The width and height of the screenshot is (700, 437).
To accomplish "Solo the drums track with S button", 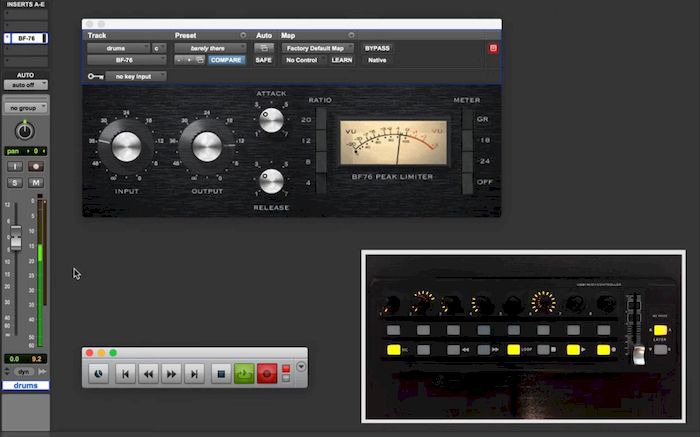I will point(15,183).
